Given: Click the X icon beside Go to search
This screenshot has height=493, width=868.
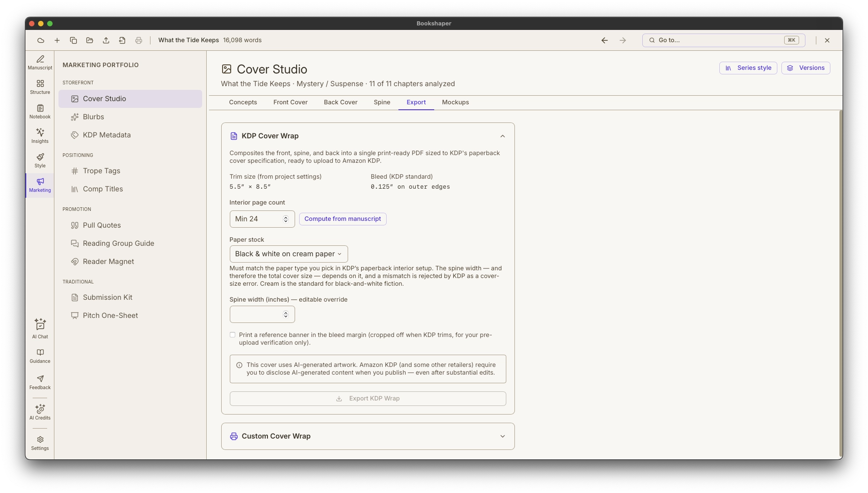Looking at the screenshot, I should tap(827, 40).
